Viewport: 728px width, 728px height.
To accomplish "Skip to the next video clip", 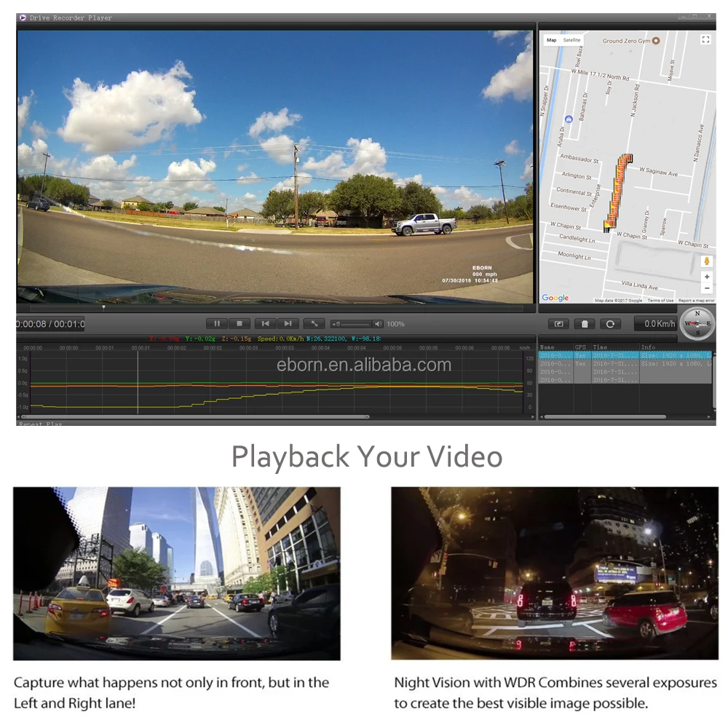I will pyautogui.click(x=288, y=324).
